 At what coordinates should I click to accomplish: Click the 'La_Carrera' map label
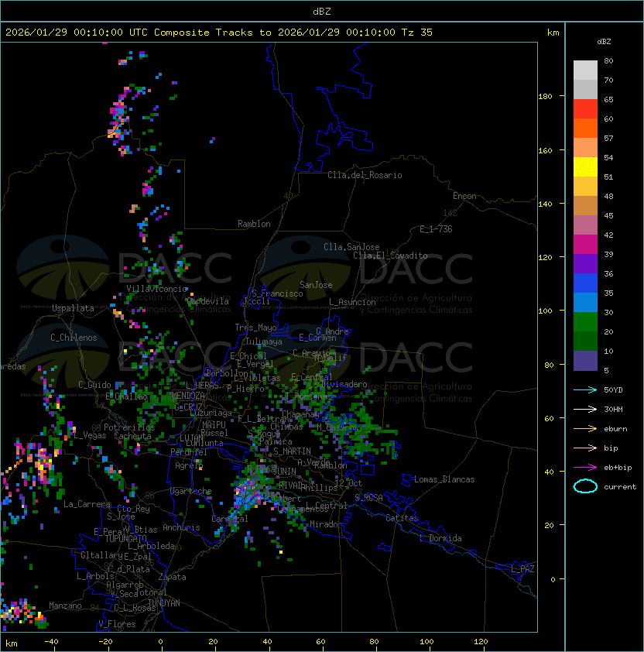tap(87, 504)
